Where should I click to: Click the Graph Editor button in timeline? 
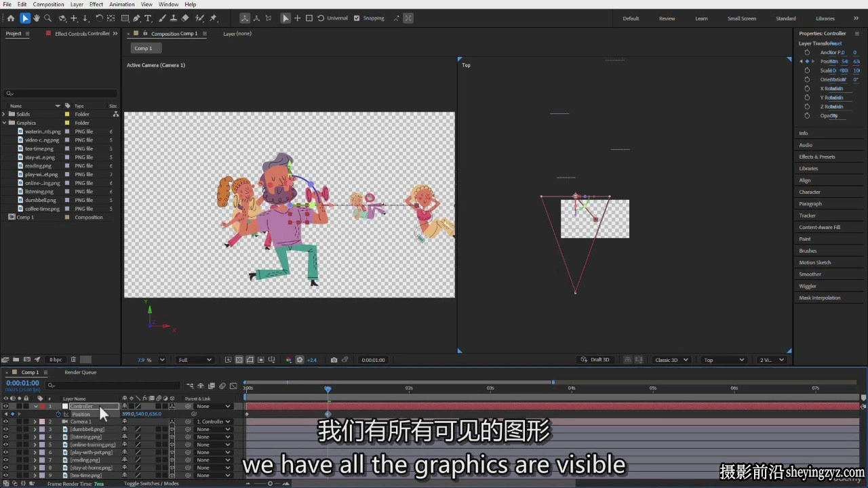point(233,386)
